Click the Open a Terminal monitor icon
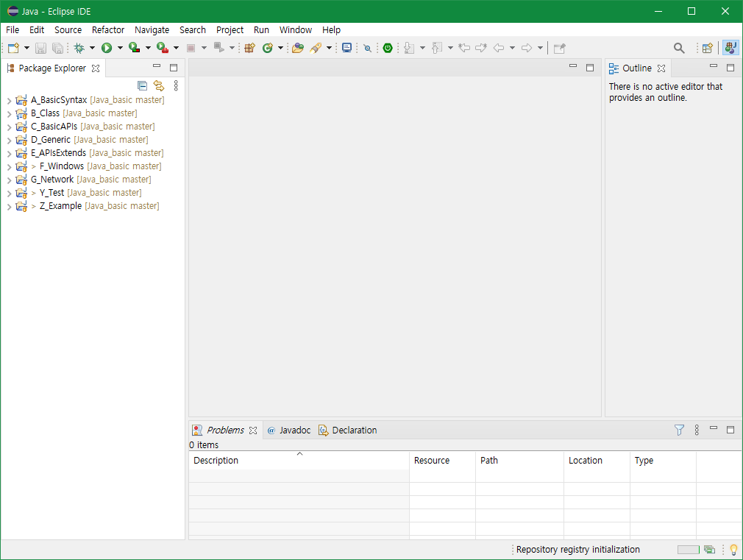The image size is (743, 560). (x=347, y=48)
